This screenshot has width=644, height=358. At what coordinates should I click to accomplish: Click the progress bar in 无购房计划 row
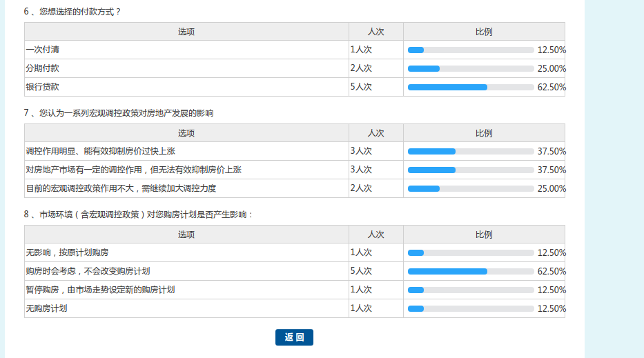[x=471, y=308]
